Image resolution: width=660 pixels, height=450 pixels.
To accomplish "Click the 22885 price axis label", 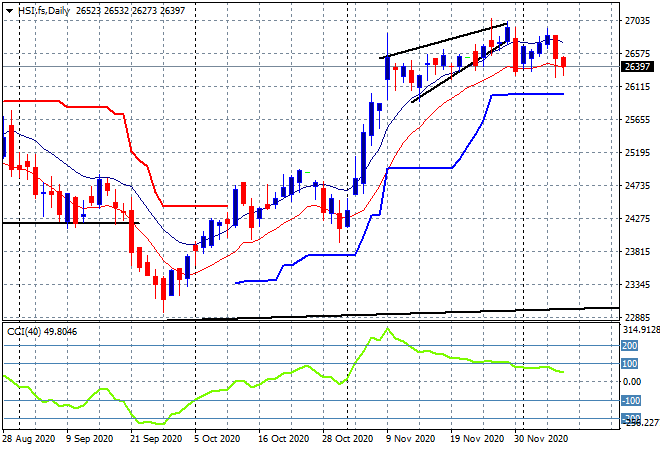I will (637, 317).
